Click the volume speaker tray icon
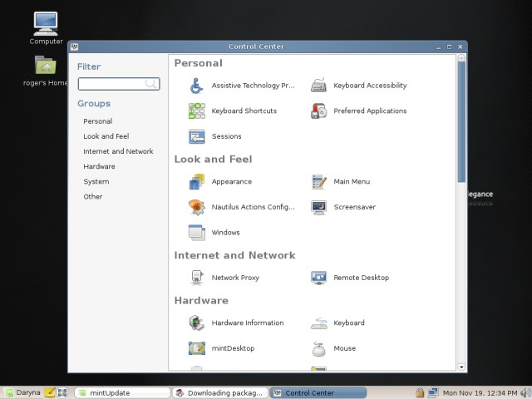Screen dimensions: 532x399 coord(526,393)
